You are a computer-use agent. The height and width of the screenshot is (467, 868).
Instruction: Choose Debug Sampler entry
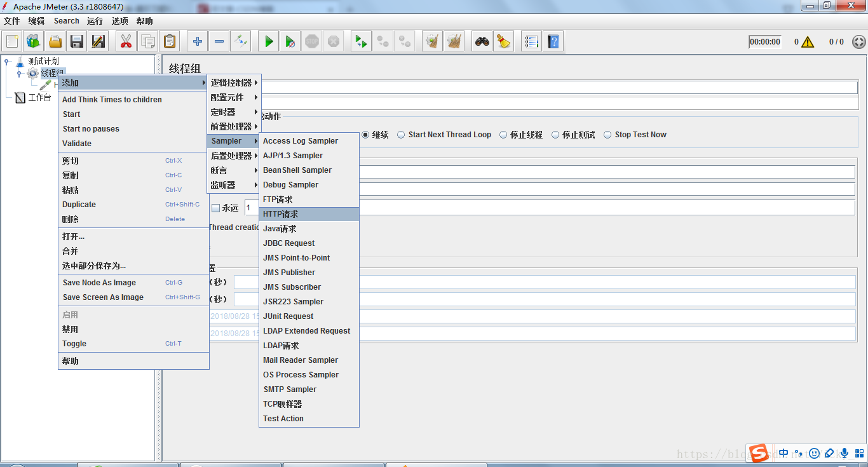(x=309, y=185)
